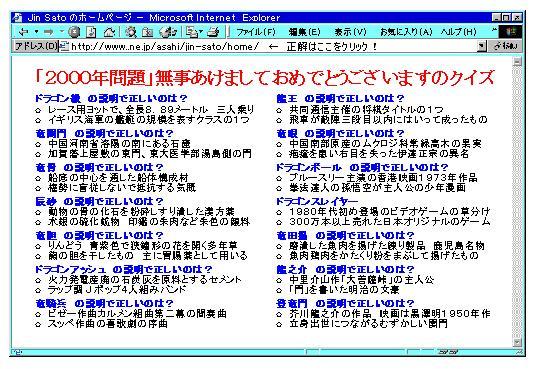Screen dimensions: 539x369
Task: Click the vertical scrollbar down arrow
Action: pos(517,342)
